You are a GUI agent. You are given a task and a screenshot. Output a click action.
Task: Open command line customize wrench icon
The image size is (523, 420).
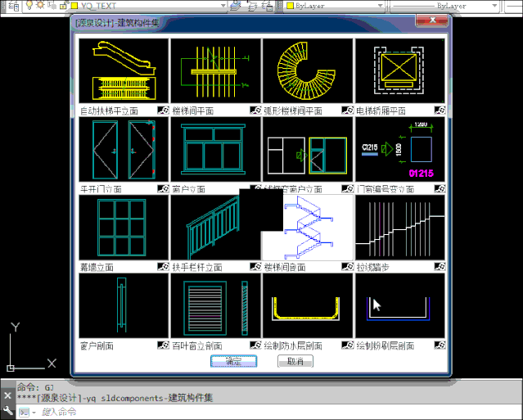point(7,411)
